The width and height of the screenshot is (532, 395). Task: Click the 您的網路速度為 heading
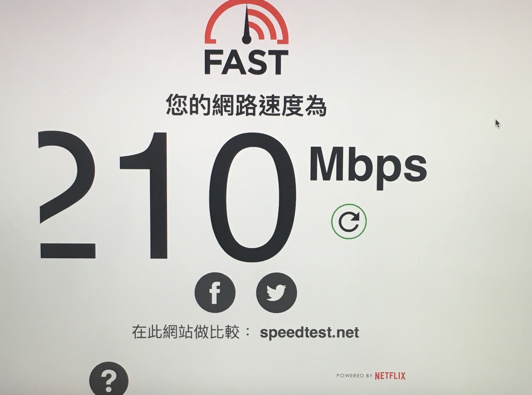pyautogui.click(x=246, y=105)
